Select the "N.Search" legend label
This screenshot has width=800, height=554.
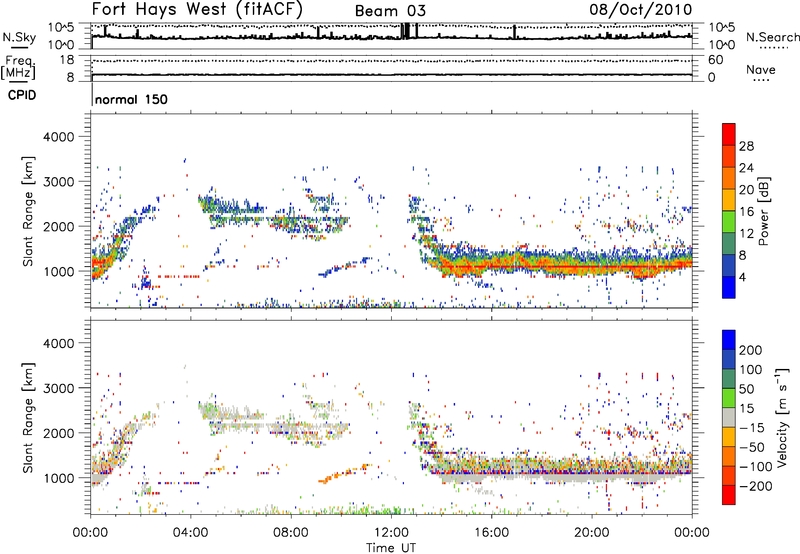pyautogui.click(x=772, y=37)
